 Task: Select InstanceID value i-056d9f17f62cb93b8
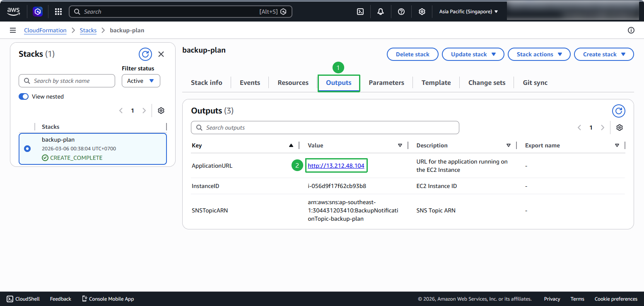click(x=337, y=186)
